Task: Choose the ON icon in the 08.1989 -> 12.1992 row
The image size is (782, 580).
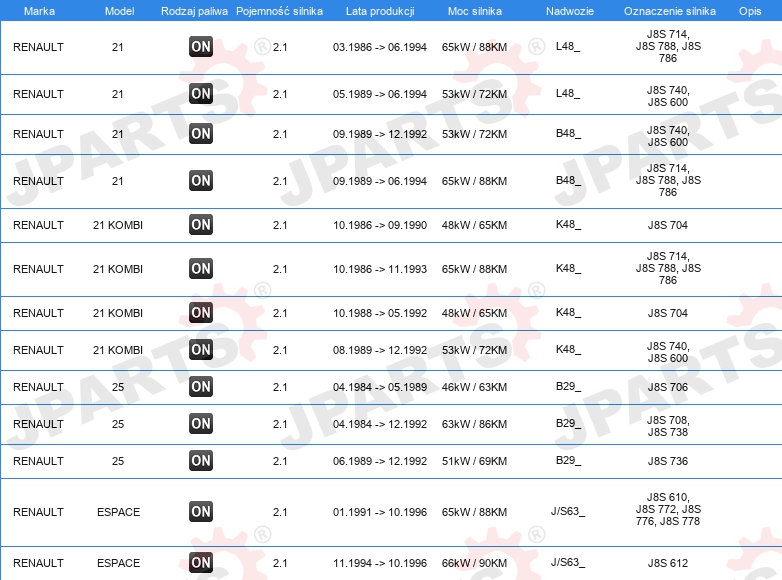Action: (201, 350)
